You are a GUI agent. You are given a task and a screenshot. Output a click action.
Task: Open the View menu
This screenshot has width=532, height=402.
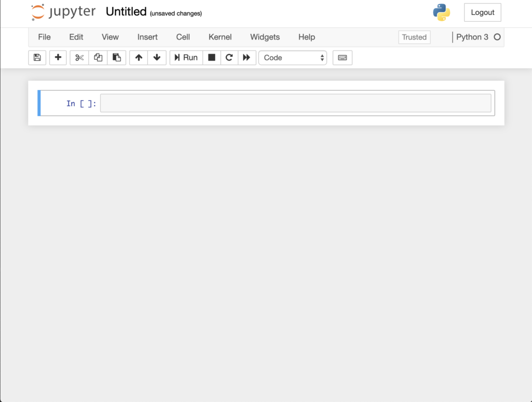click(x=110, y=37)
